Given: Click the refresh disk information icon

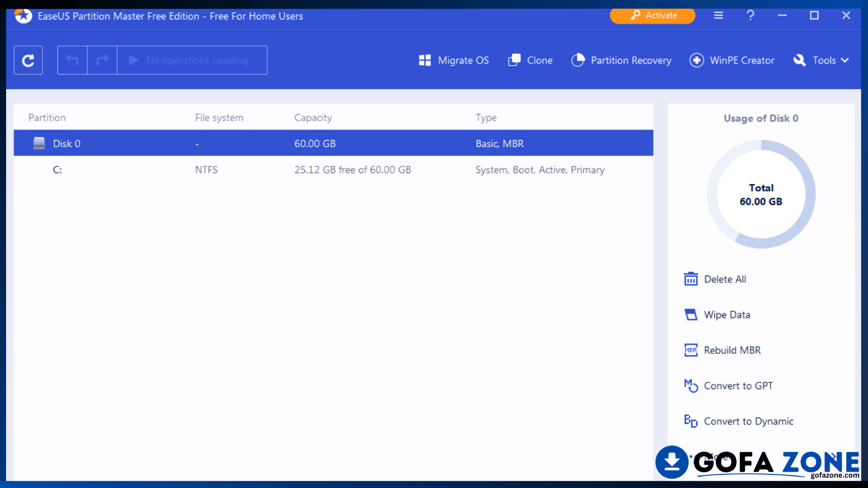Looking at the screenshot, I should (28, 60).
